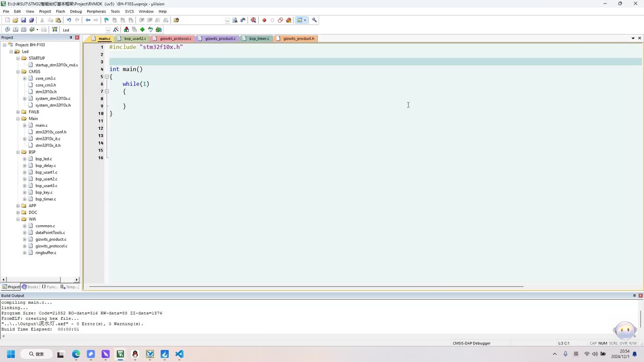Download code to flash with LOAD icon
The image size is (644, 362).
[x=55, y=30]
